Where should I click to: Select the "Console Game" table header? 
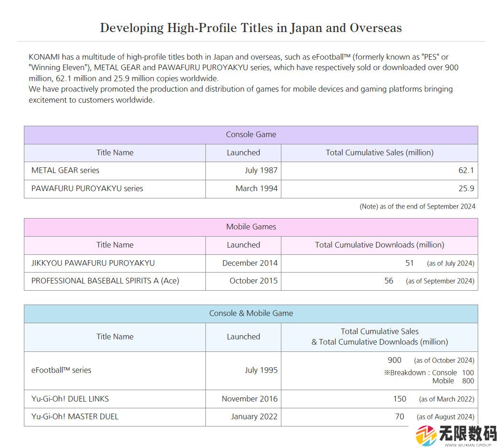click(251, 134)
